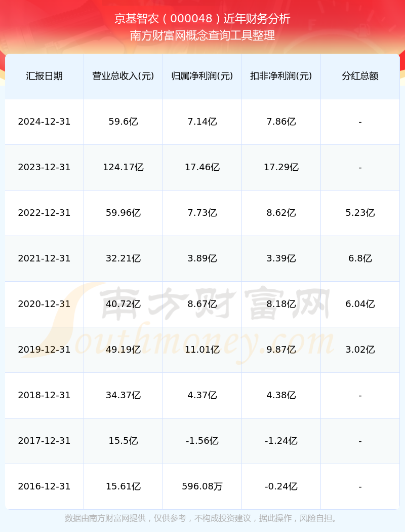Select the 扣非净利润(元) column header
This screenshot has width=405, height=532.
click(281, 76)
